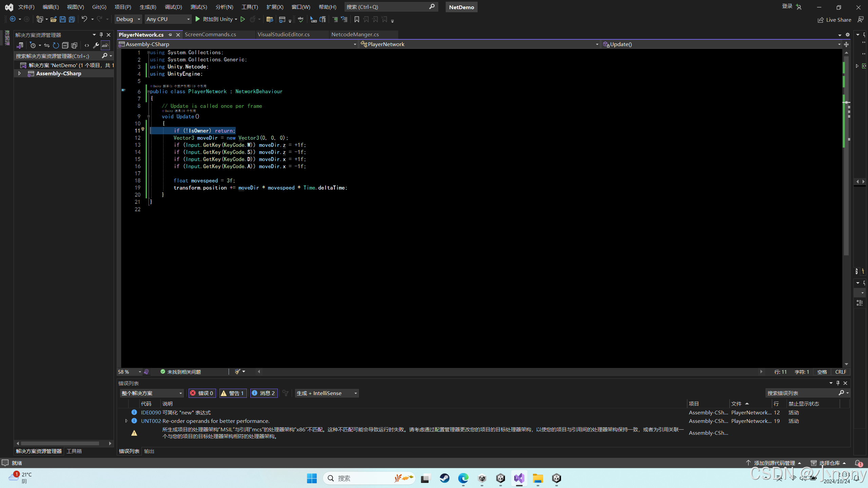868x488 pixels.
Task: Open the Any CPU platform dropdown
Action: coord(168,19)
